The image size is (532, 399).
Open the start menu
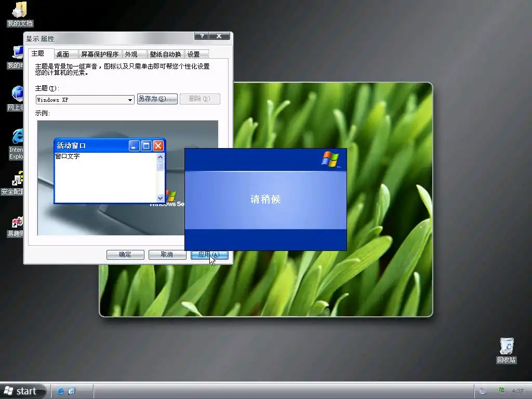pos(23,391)
